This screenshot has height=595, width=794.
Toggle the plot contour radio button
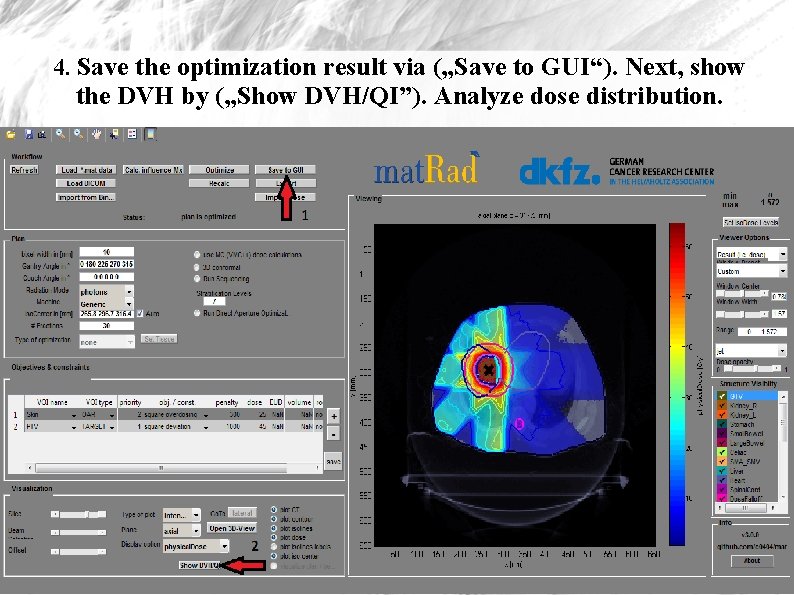[274, 519]
